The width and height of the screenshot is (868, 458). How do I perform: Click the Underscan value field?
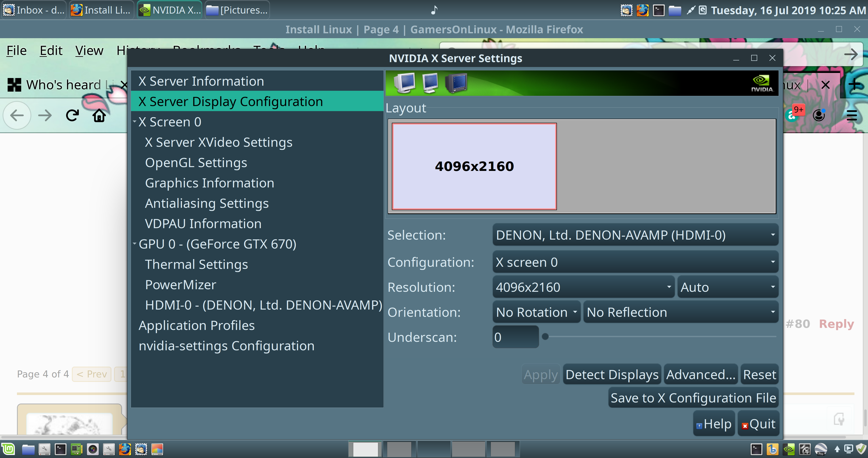point(516,337)
